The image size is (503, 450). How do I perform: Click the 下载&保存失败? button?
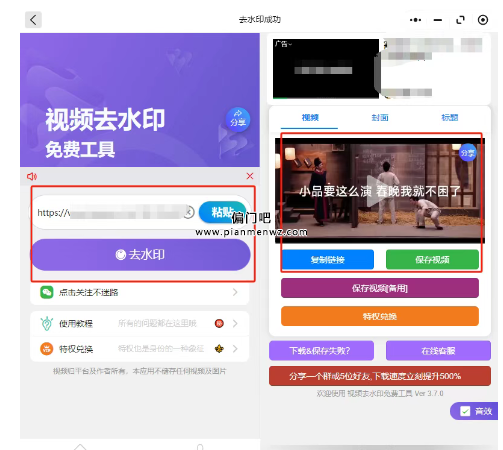tap(321, 351)
